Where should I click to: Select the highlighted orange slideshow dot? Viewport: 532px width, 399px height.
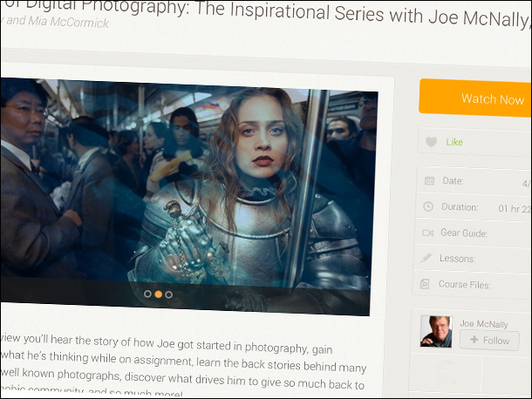[x=158, y=294]
